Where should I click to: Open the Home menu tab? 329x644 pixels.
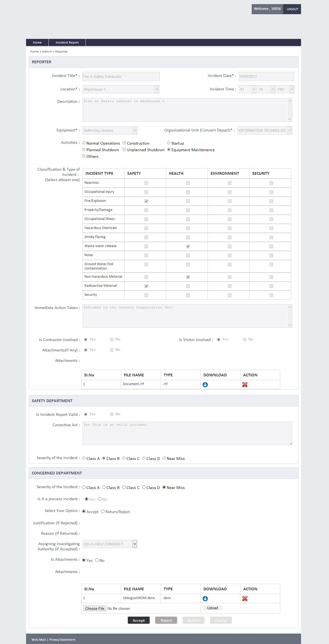(37, 42)
